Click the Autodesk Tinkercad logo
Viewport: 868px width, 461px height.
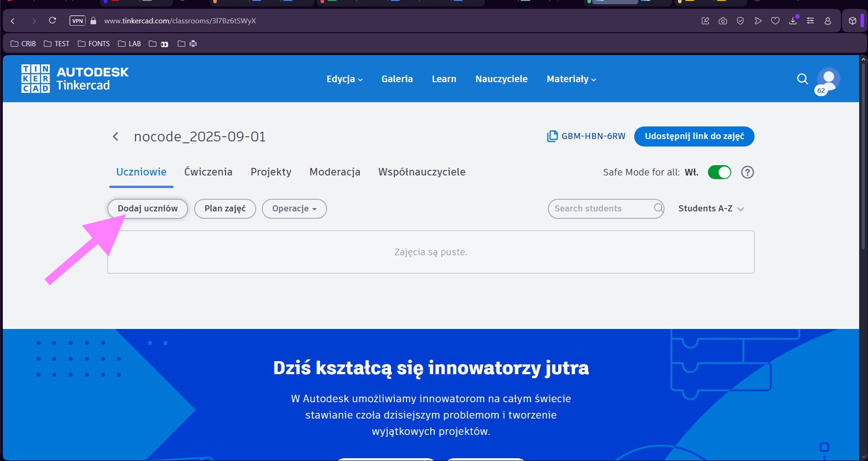[x=75, y=78]
